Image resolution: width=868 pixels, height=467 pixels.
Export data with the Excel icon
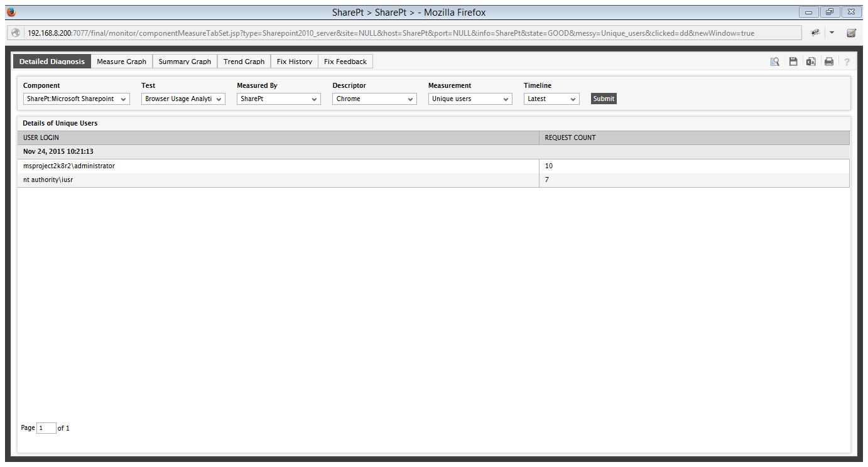pyautogui.click(x=811, y=62)
